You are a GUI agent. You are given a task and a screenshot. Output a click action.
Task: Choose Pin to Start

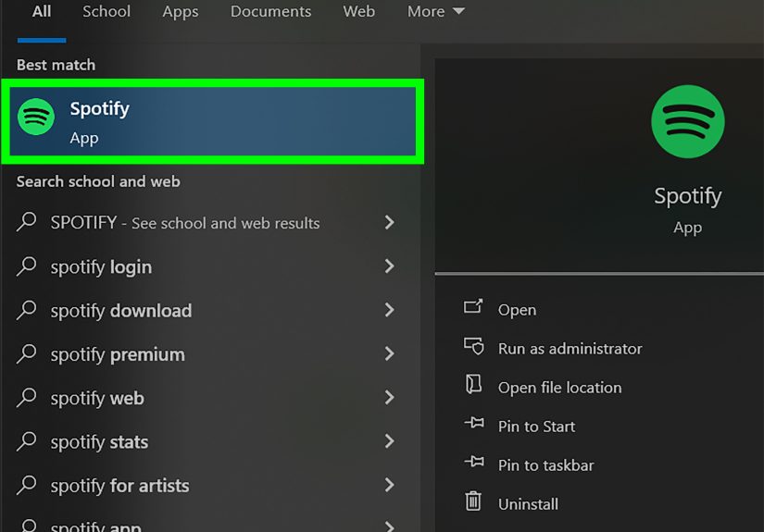click(536, 427)
